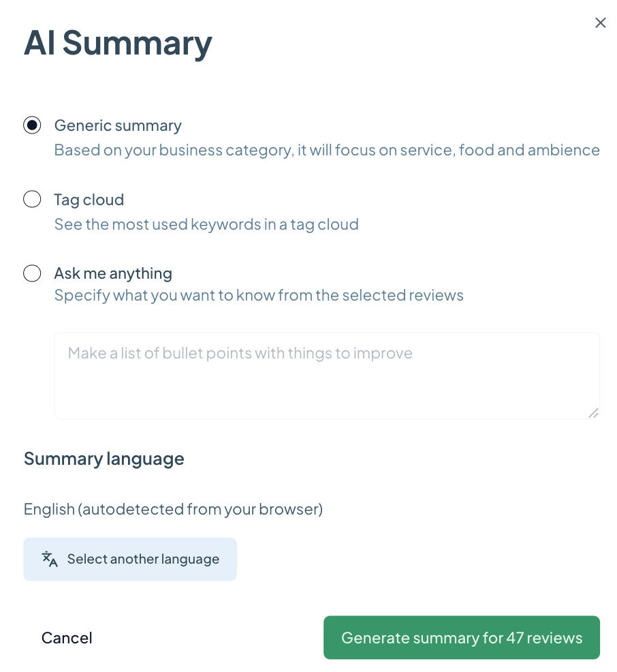This screenshot has height=672, width=617.
Task: Click the Summary language heading
Action: coord(104,459)
